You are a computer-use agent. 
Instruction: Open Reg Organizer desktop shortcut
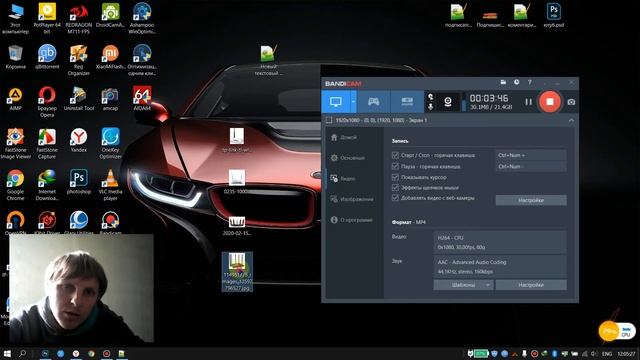point(78,60)
